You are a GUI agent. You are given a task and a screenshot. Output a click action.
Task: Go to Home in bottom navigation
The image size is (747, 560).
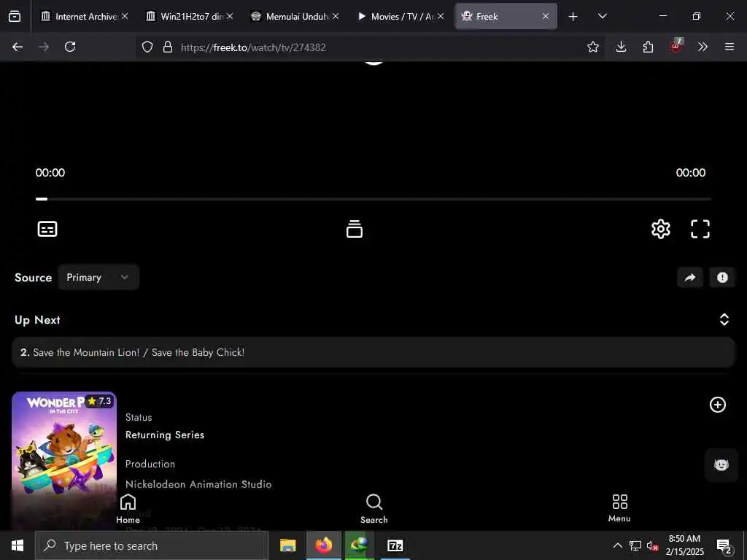(128, 508)
